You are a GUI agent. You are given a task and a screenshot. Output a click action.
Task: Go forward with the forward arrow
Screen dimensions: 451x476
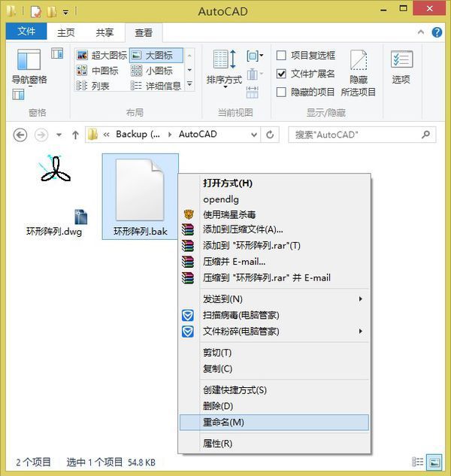[41, 135]
